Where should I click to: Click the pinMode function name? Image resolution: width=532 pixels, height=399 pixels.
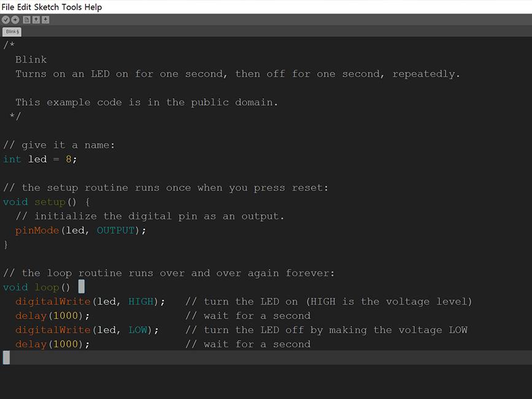[37, 230]
